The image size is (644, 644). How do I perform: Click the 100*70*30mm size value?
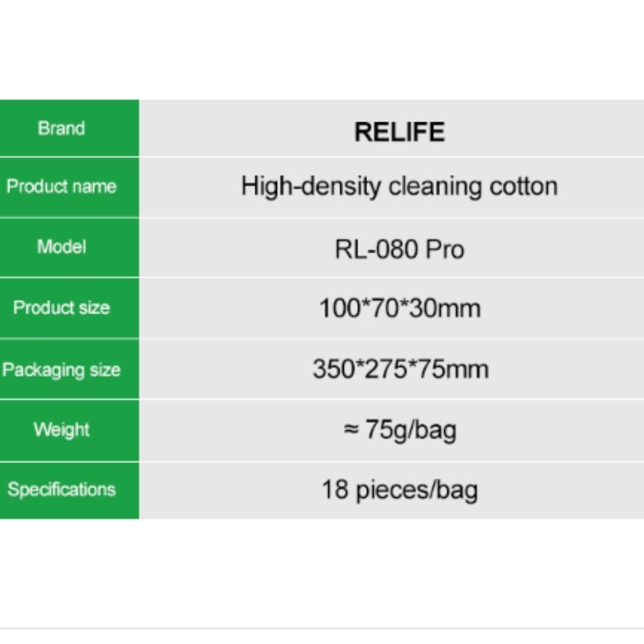pos(400,308)
